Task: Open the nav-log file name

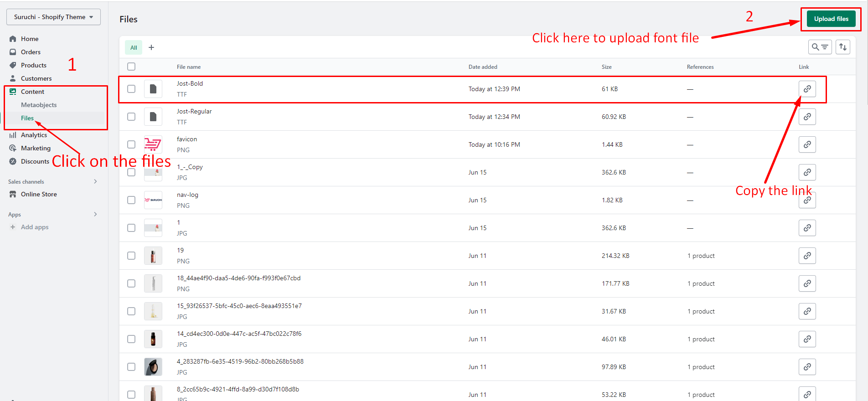Action: point(187,195)
